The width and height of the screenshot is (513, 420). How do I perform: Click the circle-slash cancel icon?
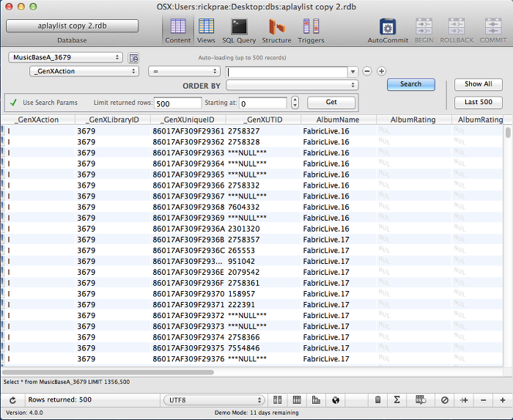pos(445,399)
